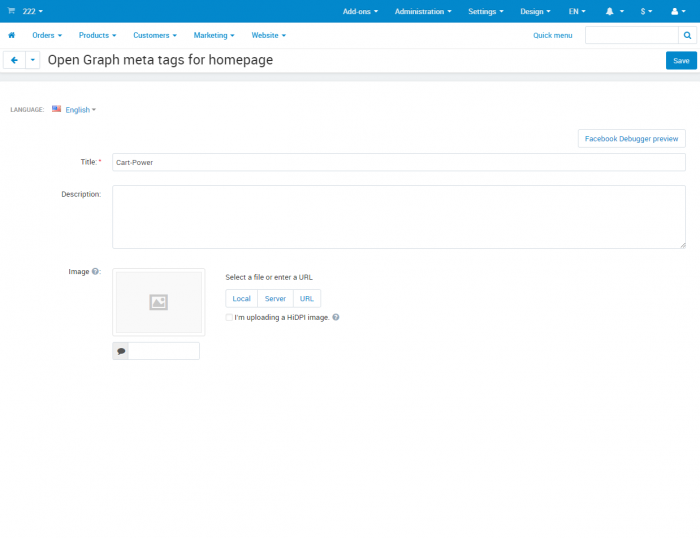Click the Title input field
This screenshot has width=700, height=538.
click(x=399, y=162)
